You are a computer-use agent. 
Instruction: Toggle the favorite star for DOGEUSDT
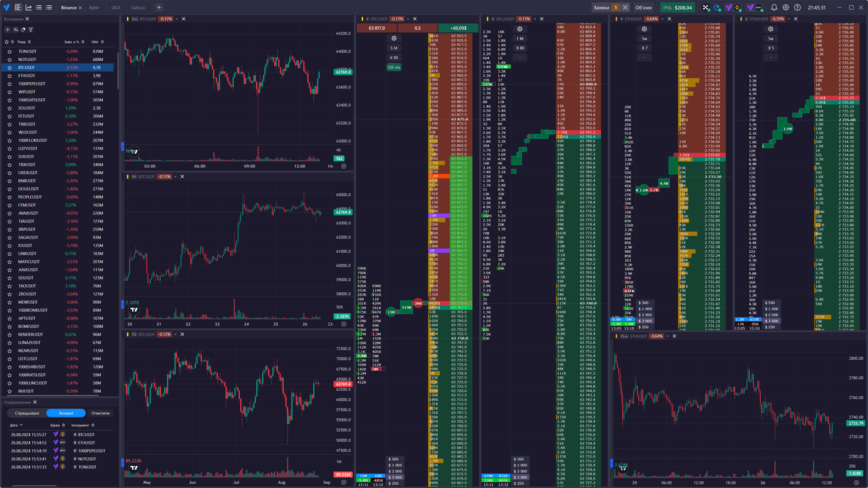9,189
